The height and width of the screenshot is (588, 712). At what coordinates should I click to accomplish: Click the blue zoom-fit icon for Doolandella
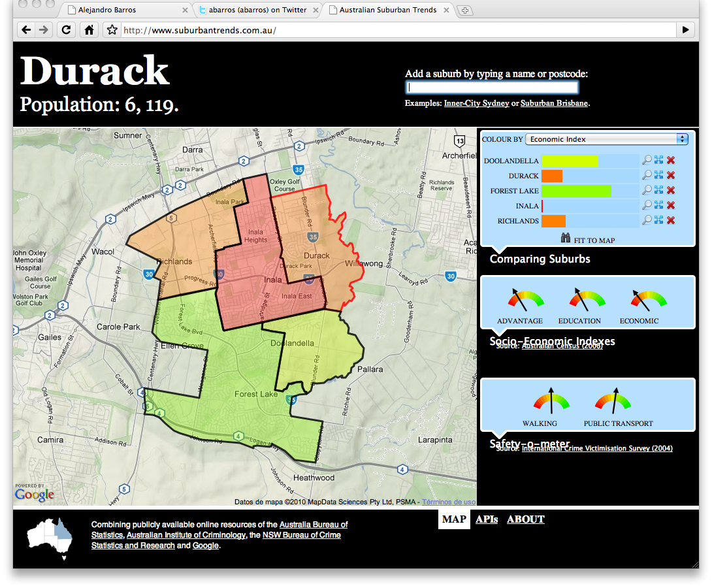659,160
